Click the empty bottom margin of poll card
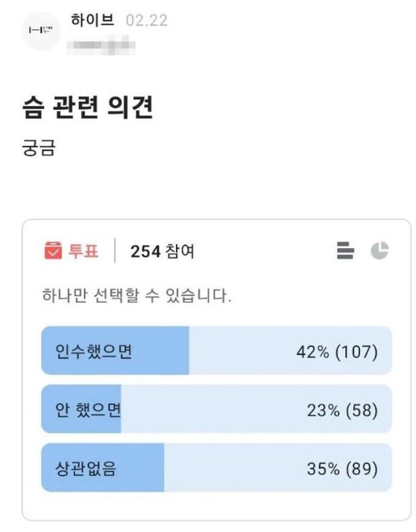The height and width of the screenshot is (532, 416). pos(216,507)
